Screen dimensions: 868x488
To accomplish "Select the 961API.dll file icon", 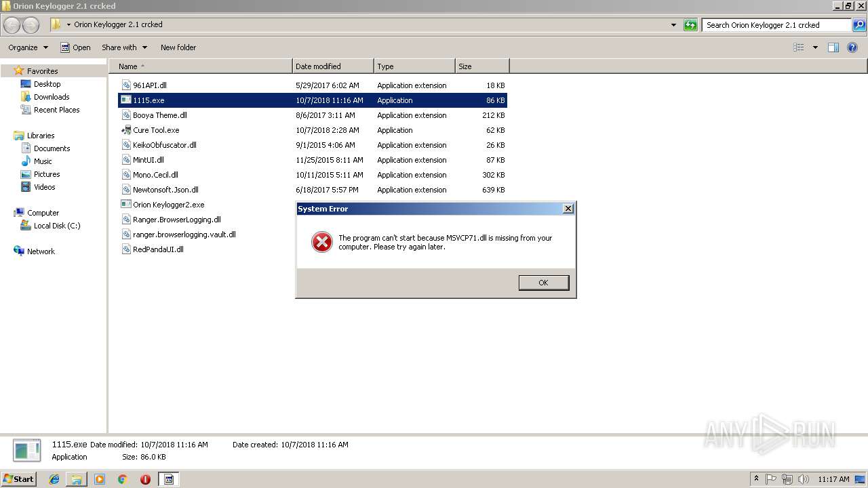I will click(126, 85).
